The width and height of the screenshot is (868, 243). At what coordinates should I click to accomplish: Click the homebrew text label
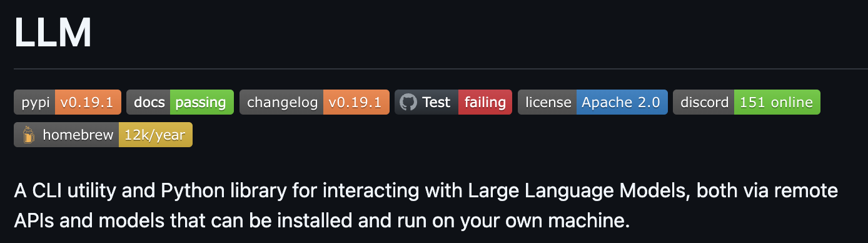(78, 135)
